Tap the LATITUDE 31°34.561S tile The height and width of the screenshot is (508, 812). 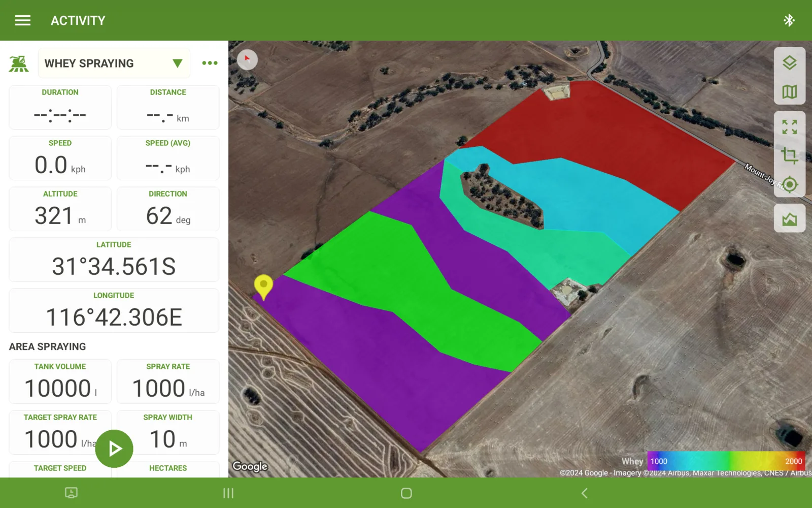114,260
